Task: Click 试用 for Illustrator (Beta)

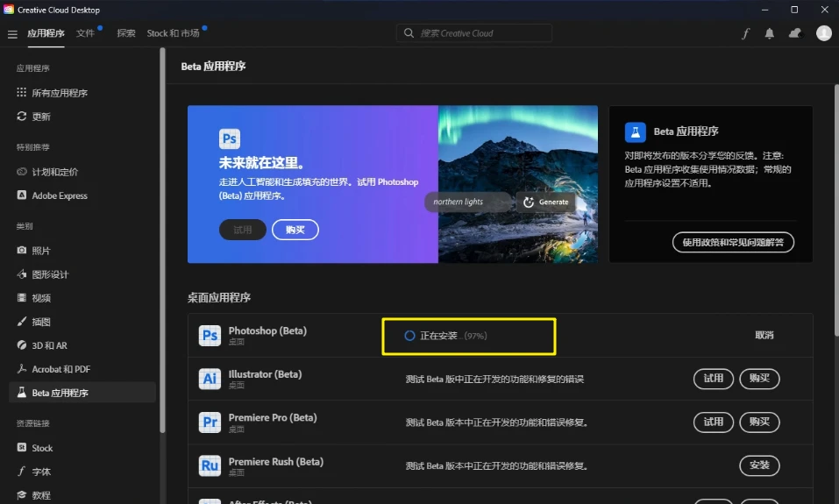Action: (x=714, y=379)
